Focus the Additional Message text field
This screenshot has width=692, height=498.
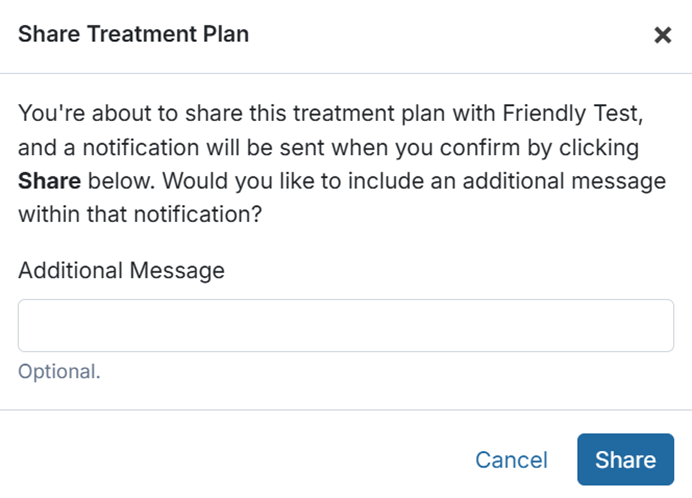tap(346, 325)
